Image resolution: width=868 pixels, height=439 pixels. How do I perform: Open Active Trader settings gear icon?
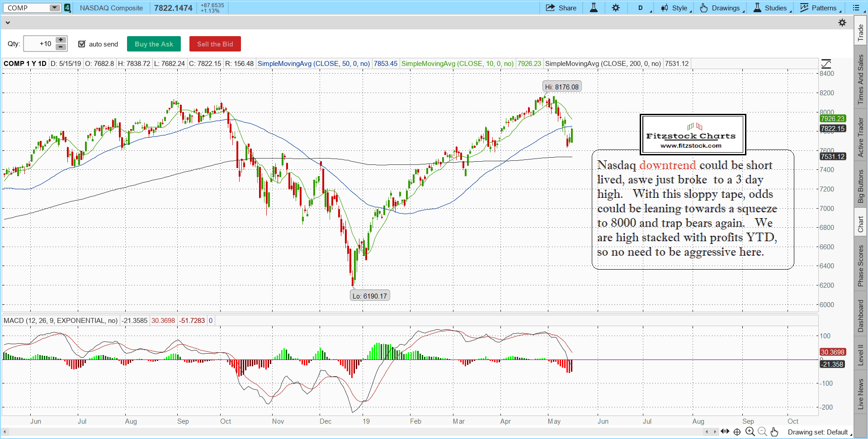pyautogui.click(x=842, y=23)
